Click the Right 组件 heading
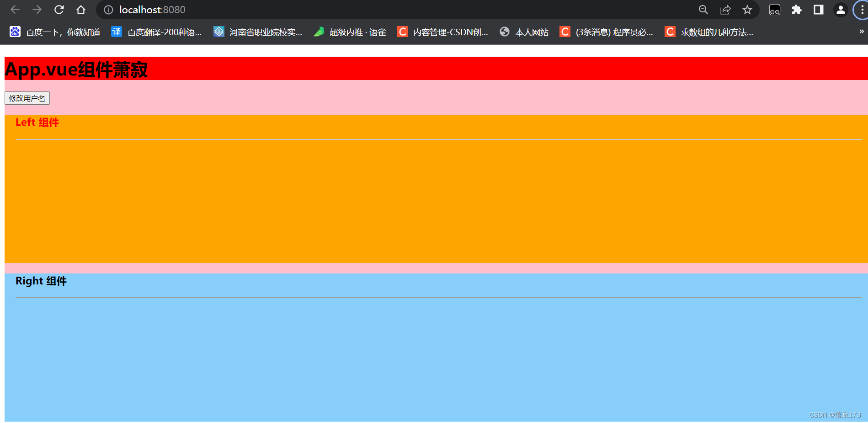Screen dimensions: 868x423 coord(41,281)
